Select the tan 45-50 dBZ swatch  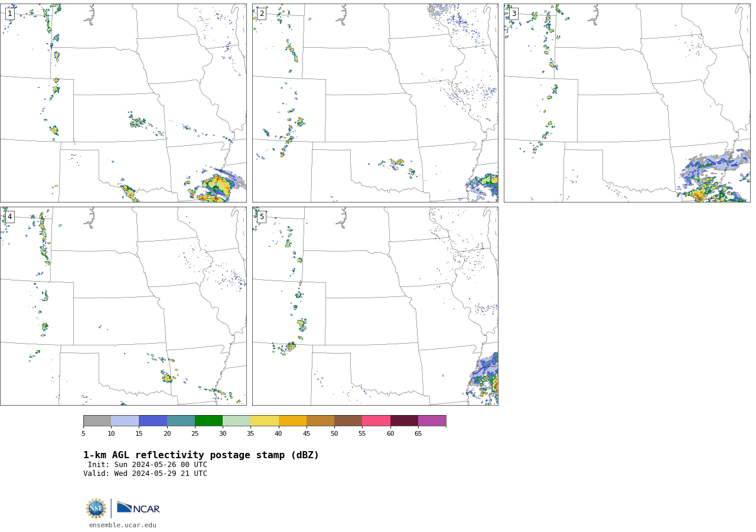click(320, 420)
